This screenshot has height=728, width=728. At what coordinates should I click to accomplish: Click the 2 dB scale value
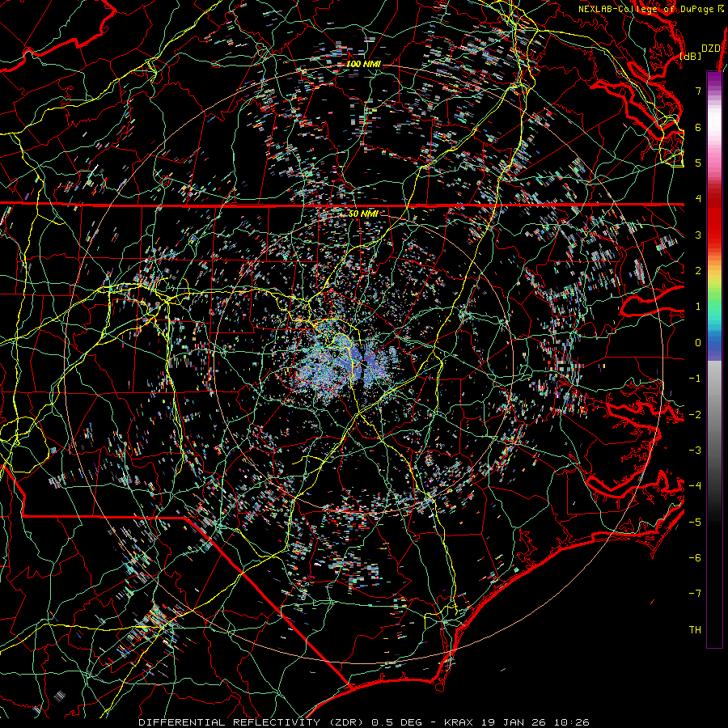698,271
